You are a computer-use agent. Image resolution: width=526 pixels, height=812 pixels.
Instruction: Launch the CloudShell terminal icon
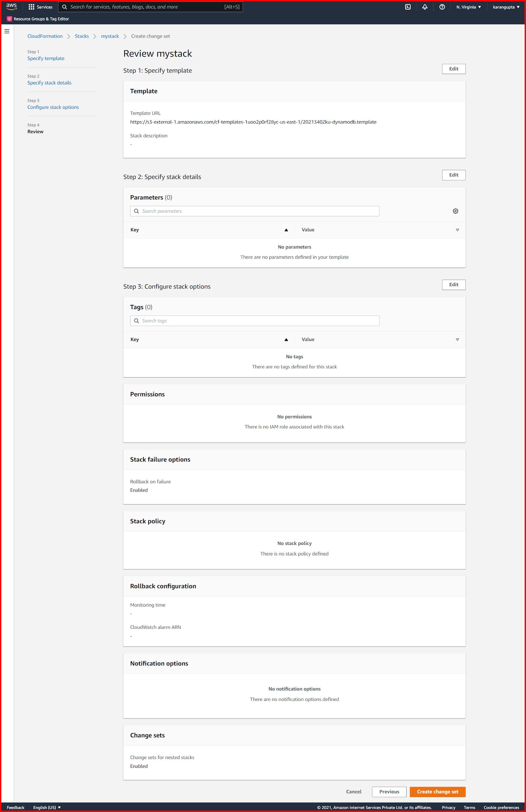408,7
